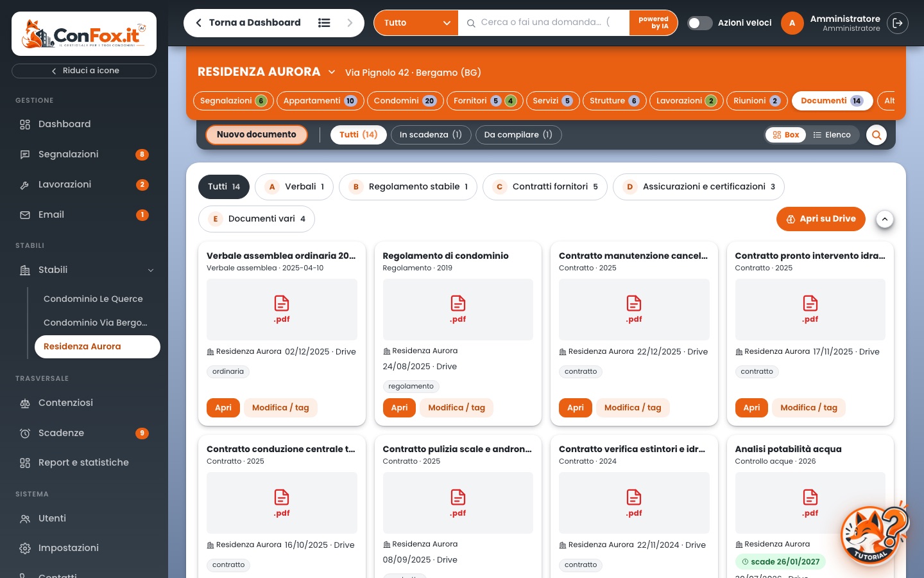Open the Riunioni tab
924x578 pixels.
(x=757, y=101)
